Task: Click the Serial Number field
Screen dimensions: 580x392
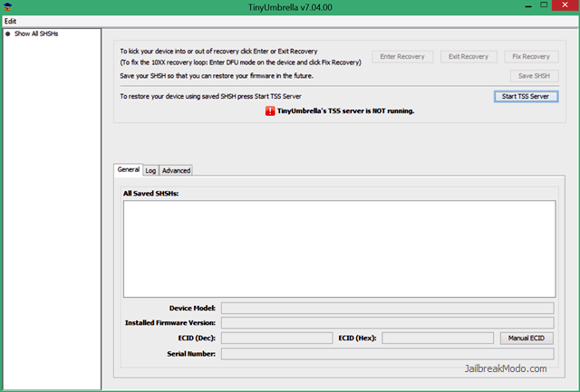Action: (388, 354)
